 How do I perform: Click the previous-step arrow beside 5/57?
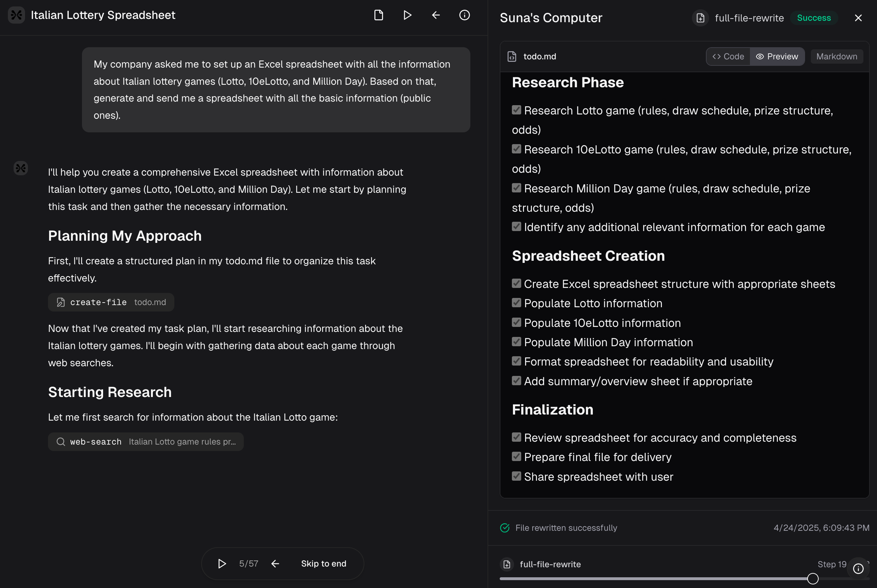275,563
